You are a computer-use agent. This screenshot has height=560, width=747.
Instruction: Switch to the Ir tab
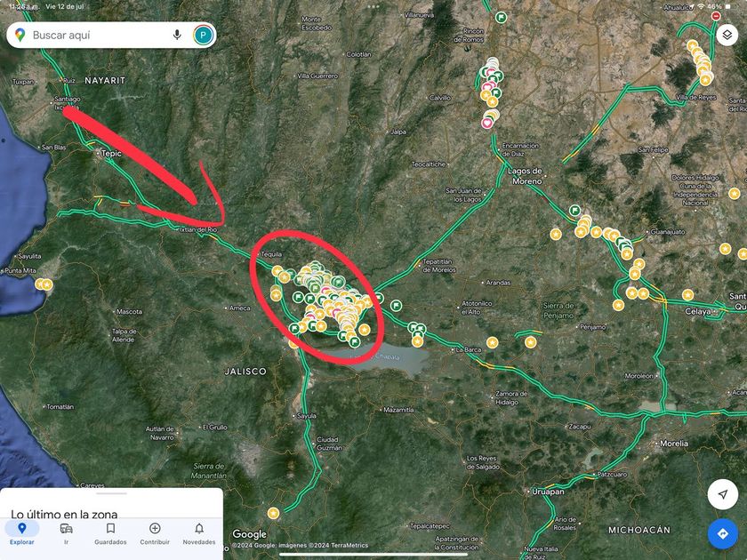point(66,532)
